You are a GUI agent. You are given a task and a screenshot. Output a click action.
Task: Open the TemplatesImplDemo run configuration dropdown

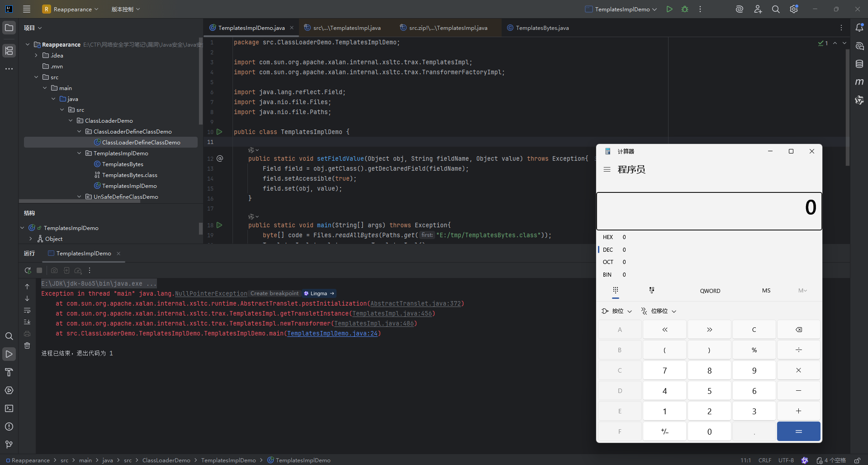(x=621, y=9)
